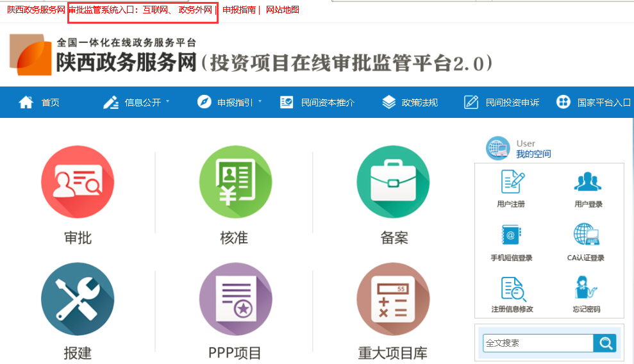Click the 民间投资申诉 edit icon
This screenshot has width=634, height=364.
(x=471, y=102)
